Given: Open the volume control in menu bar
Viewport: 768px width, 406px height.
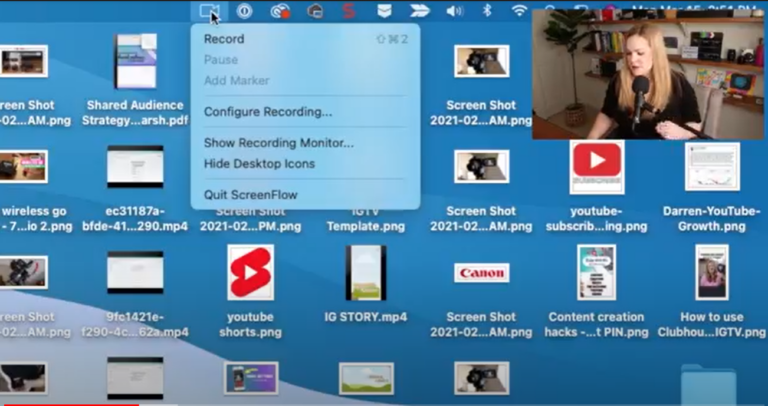Looking at the screenshot, I should [x=454, y=11].
